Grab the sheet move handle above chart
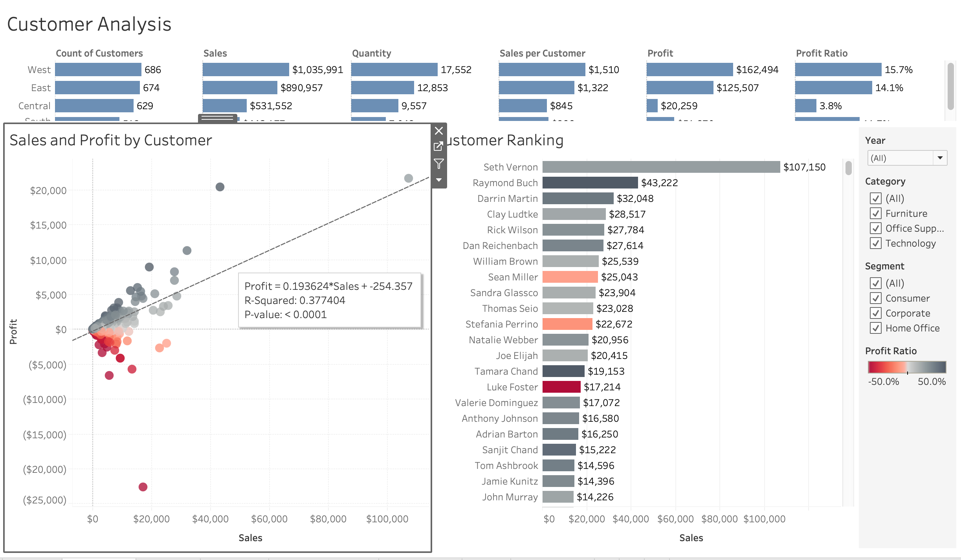961x560 pixels. tap(218, 118)
